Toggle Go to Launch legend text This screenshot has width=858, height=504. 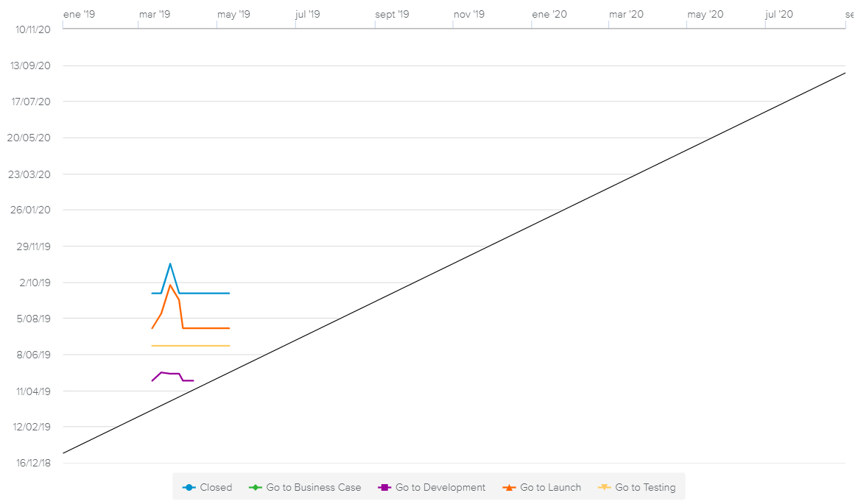pyautogui.click(x=550, y=487)
